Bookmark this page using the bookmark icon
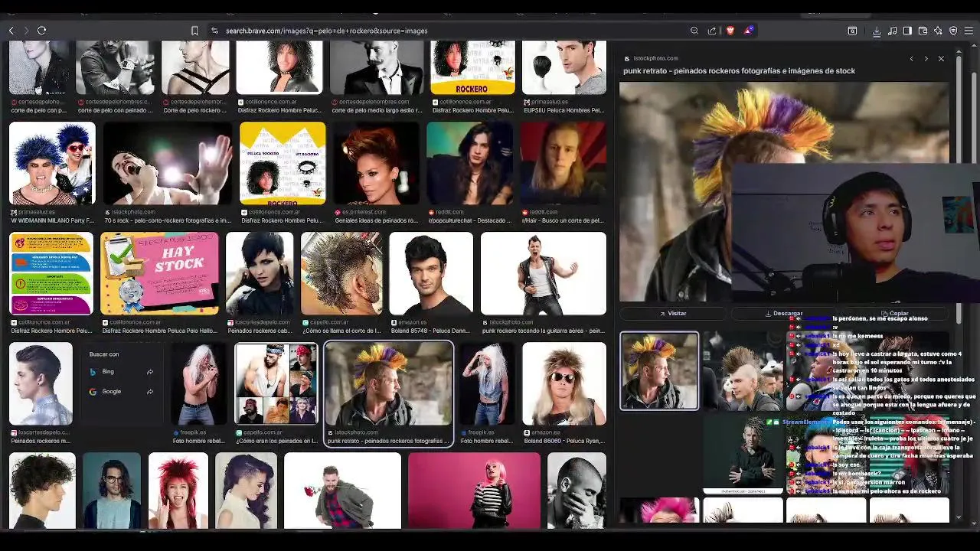The height and width of the screenshot is (551, 980). pos(194,31)
